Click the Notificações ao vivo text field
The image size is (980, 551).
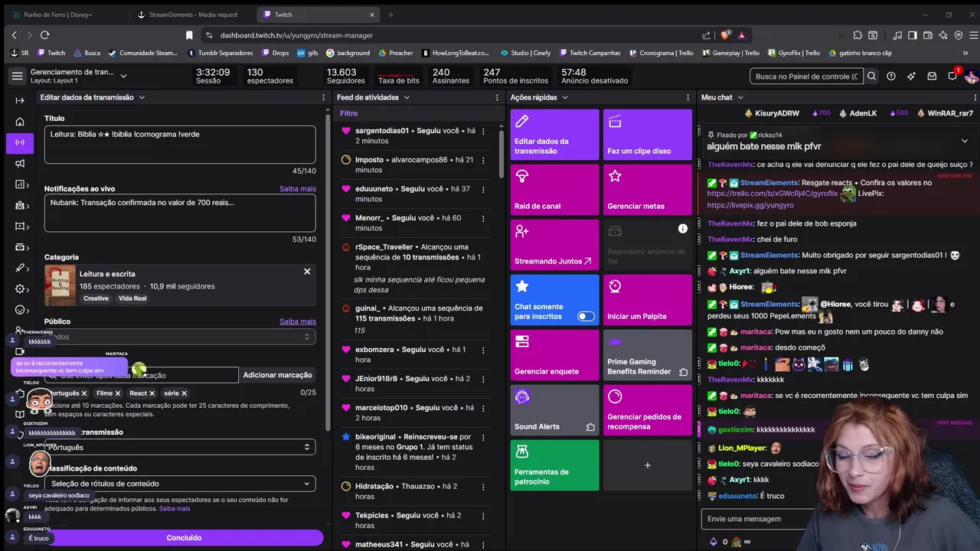click(180, 213)
